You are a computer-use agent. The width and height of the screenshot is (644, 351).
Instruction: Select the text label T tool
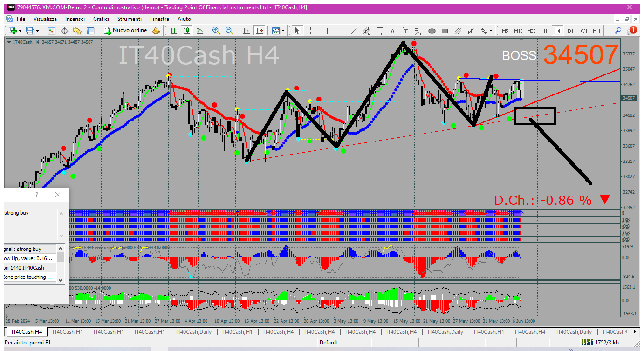click(x=405, y=31)
